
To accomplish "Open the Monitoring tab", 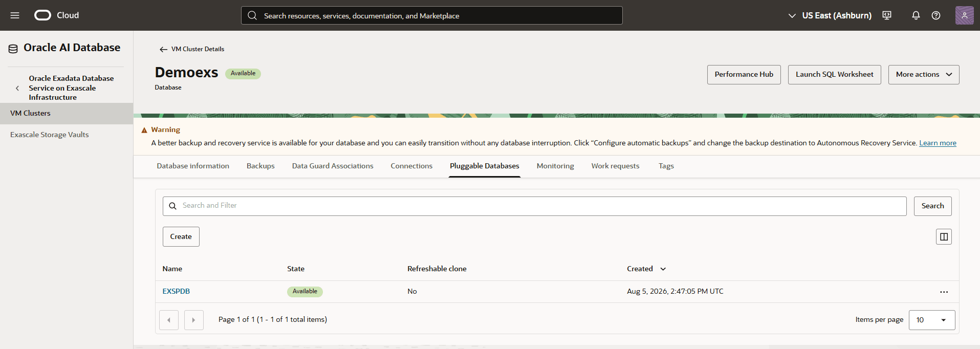I will coord(555,166).
